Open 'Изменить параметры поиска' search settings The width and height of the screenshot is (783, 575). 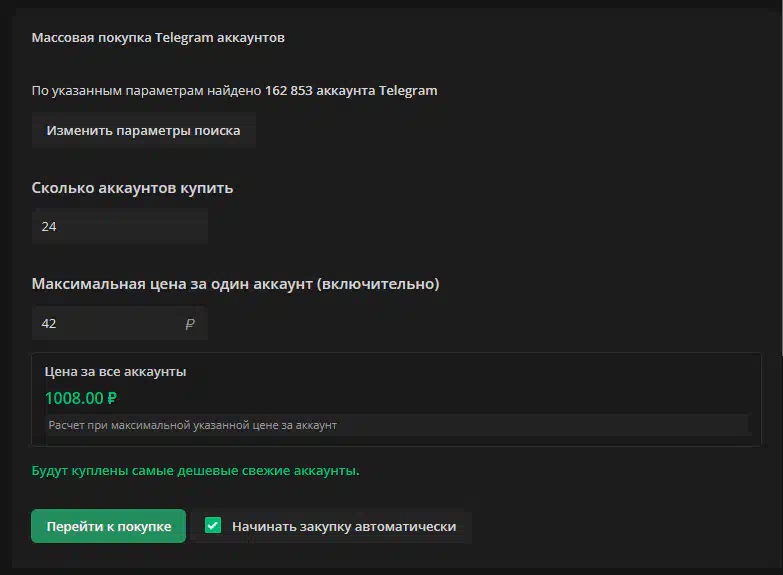tap(143, 130)
